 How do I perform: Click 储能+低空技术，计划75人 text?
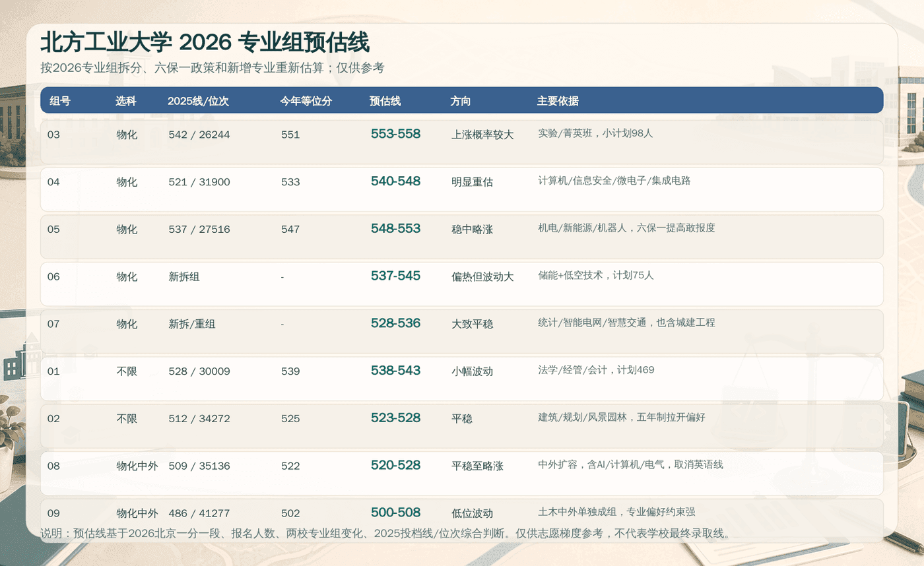coord(596,275)
